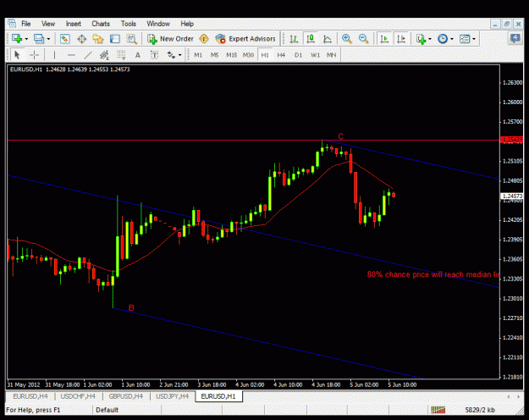Click the connection status 5829/2 kb

(x=479, y=410)
